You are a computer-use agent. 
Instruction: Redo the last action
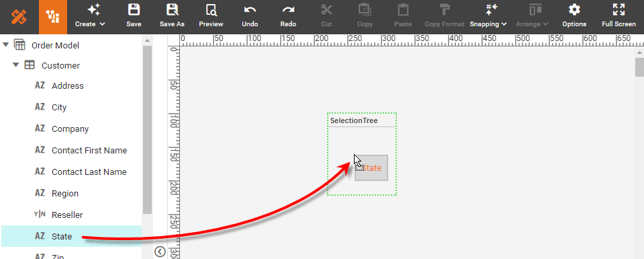pos(288,16)
